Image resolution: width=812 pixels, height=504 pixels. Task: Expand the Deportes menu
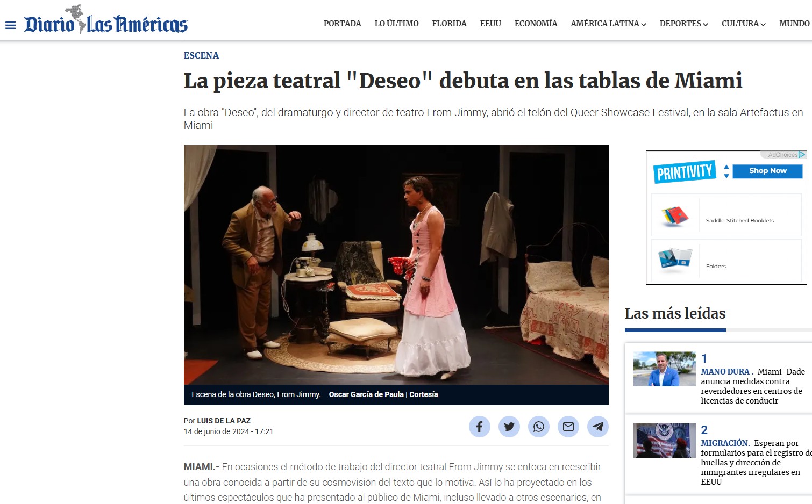[x=683, y=24]
